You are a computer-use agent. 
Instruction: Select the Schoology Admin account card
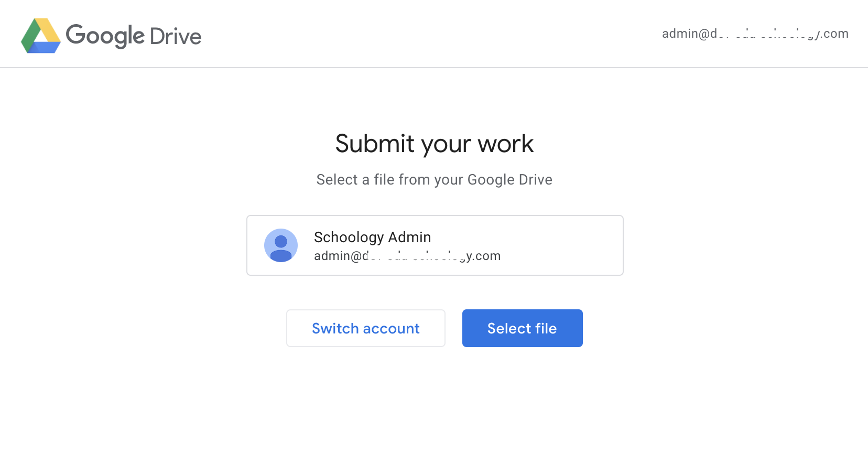pos(435,245)
